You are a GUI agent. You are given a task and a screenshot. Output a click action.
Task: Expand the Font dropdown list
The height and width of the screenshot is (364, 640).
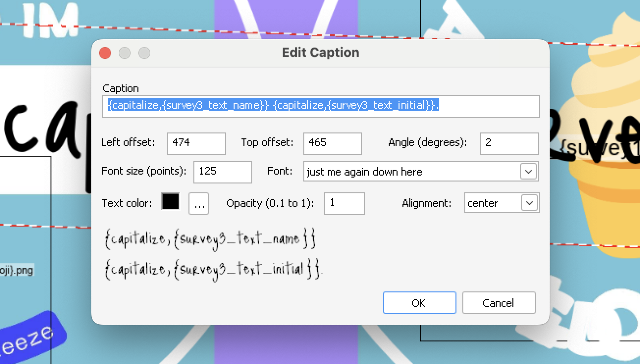pos(529,172)
